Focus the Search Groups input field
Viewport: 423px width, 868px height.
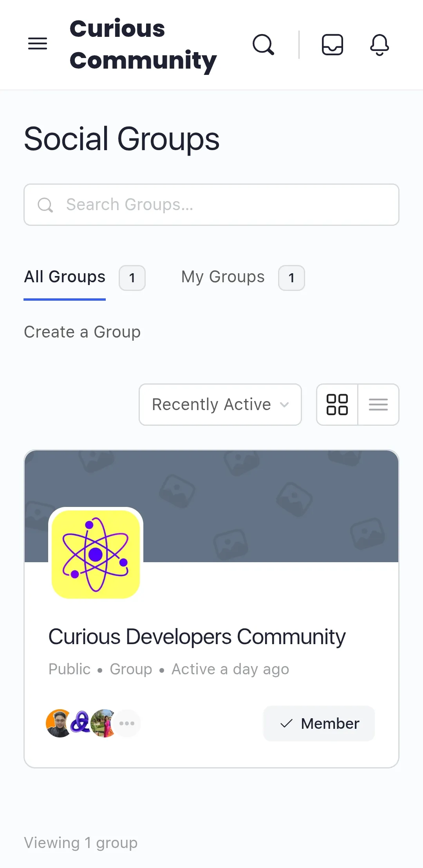(x=211, y=205)
